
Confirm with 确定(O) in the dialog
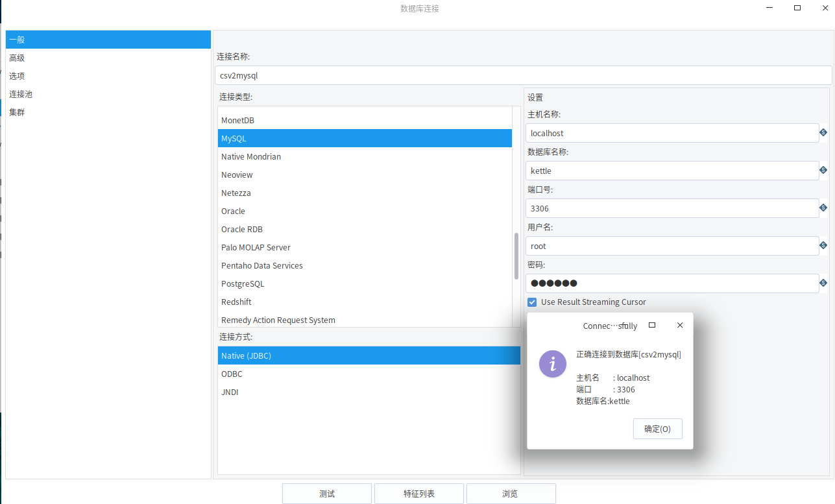pyautogui.click(x=657, y=428)
